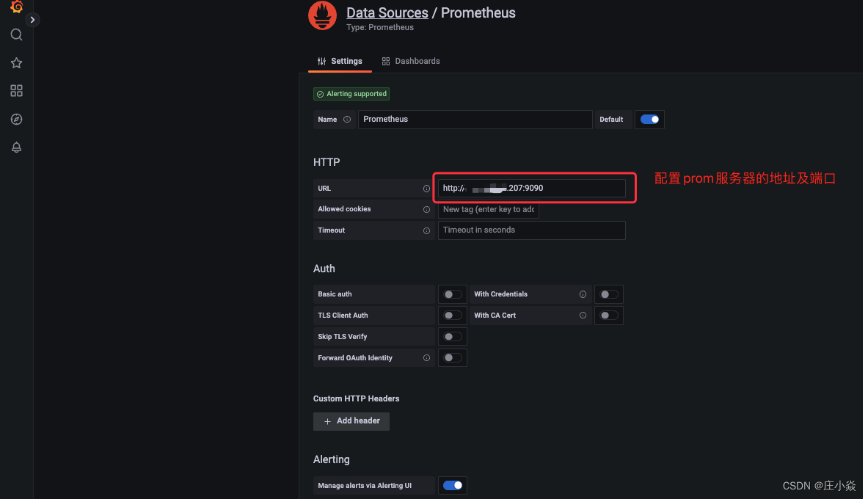Click the Alerting supported badge

click(351, 94)
